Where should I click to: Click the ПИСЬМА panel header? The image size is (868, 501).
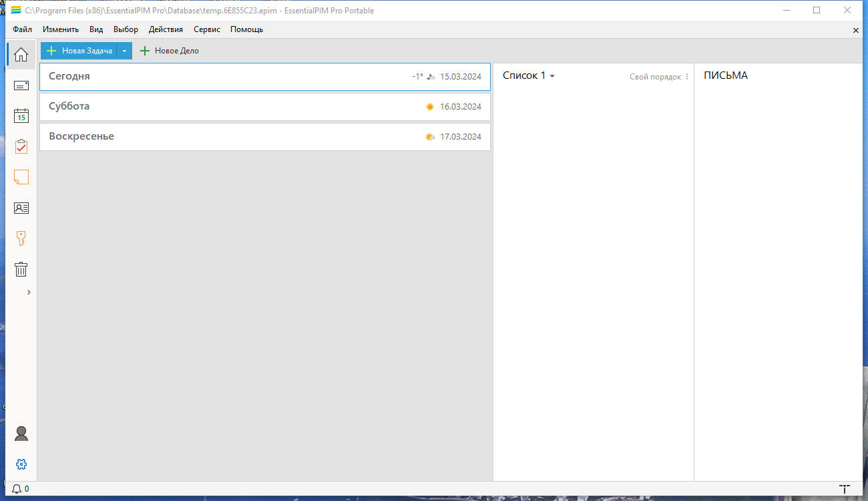[726, 75]
